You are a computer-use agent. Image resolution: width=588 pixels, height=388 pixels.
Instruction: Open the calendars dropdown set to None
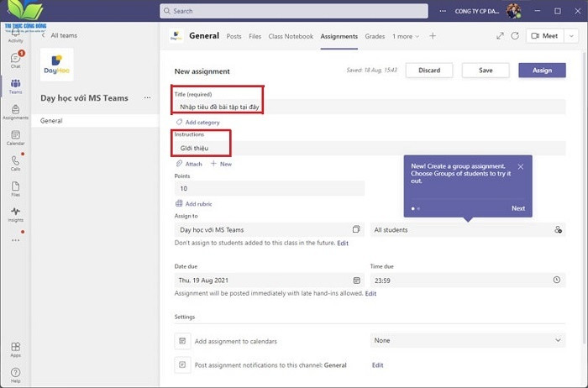point(468,340)
